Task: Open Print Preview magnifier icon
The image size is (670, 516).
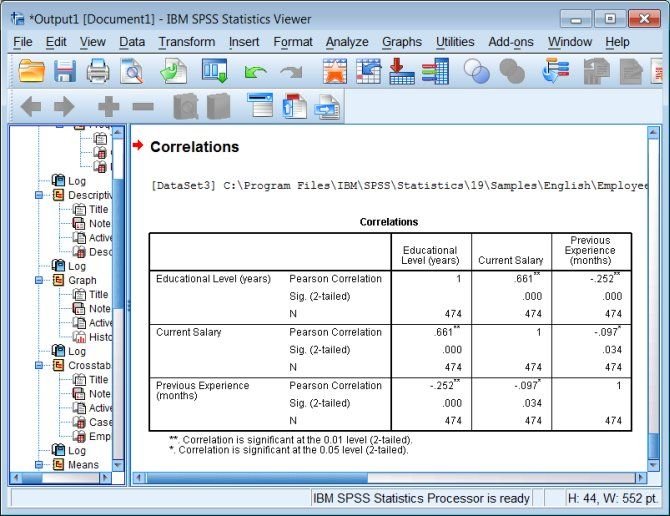Action: 132,71
